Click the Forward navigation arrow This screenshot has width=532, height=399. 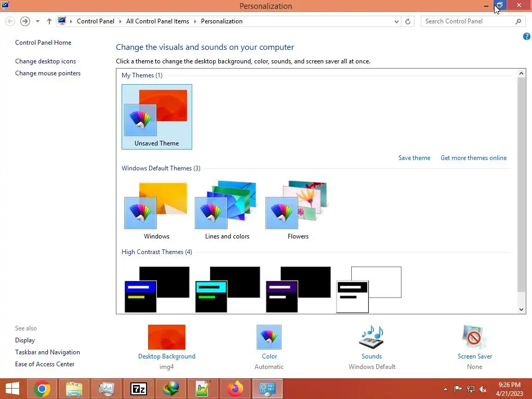pos(25,21)
